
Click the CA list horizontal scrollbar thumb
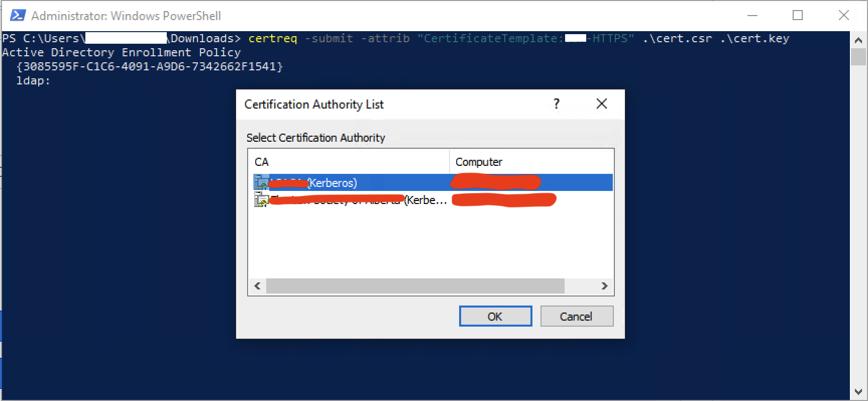[415, 286]
